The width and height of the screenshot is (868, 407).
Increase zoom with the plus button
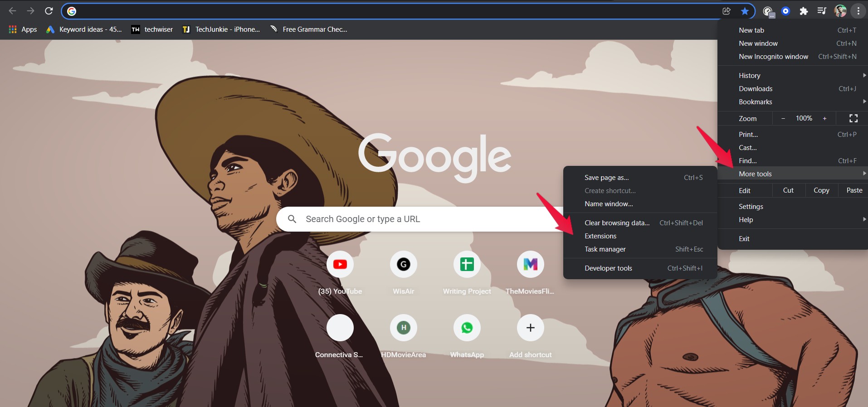[824, 118]
